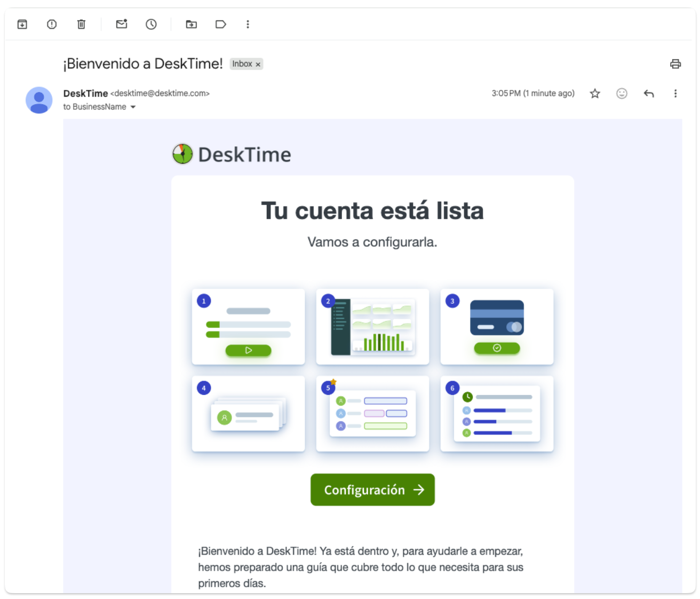Click the 'Tu cuenta está lista' heading
The width and height of the screenshot is (700, 599).
[x=372, y=211]
